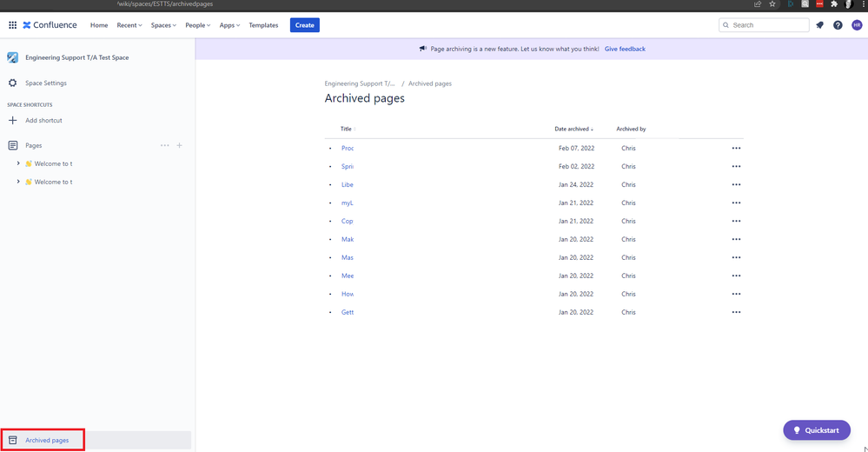This screenshot has width=868, height=452.
Task: Open Pages more options ellipsis in sidebar
Action: pos(164,146)
